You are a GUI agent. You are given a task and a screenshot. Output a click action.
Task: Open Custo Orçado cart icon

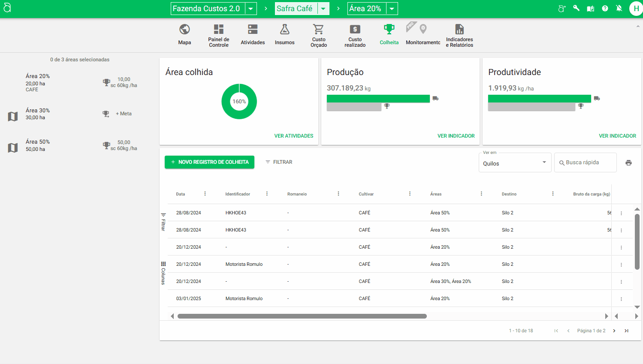[x=319, y=30]
